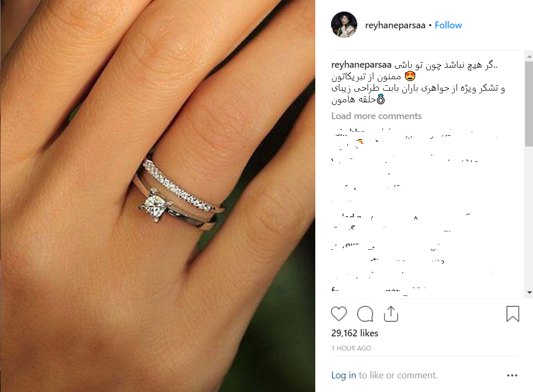
Task: Save the post with the bookmark icon
Action: click(x=513, y=313)
